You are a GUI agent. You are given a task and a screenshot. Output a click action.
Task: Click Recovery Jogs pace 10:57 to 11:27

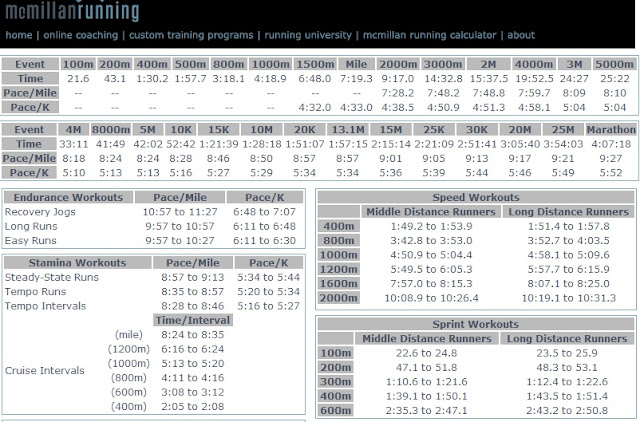coord(180,212)
